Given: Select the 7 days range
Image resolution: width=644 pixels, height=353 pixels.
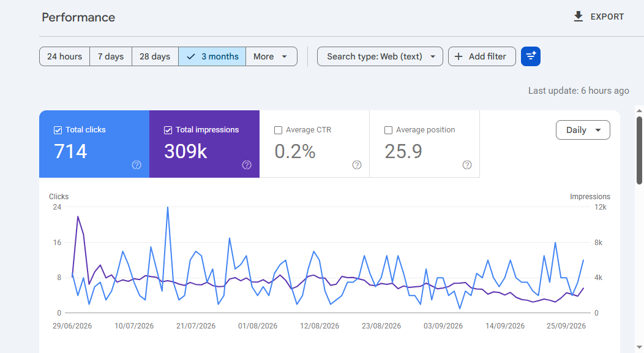Looking at the screenshot, I should [x=110, y=57].
